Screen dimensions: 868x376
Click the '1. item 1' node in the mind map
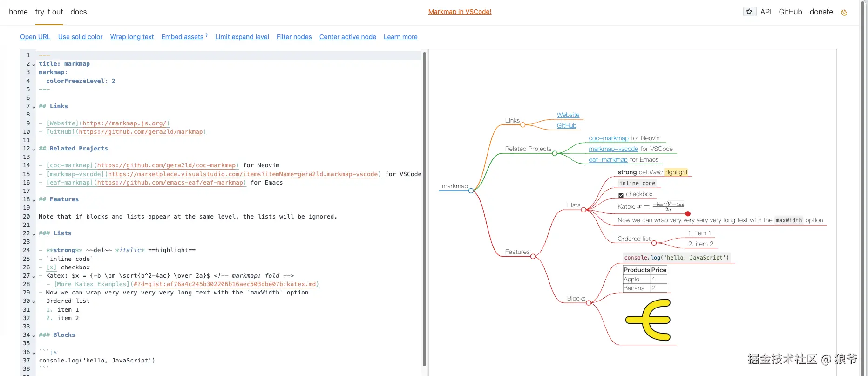[x=699, y=233]
